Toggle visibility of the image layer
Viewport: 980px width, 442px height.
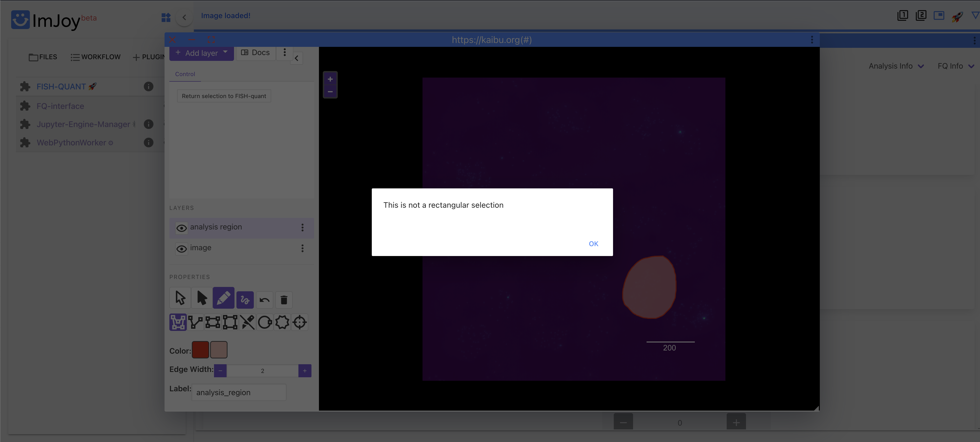[x=181, y=249]
